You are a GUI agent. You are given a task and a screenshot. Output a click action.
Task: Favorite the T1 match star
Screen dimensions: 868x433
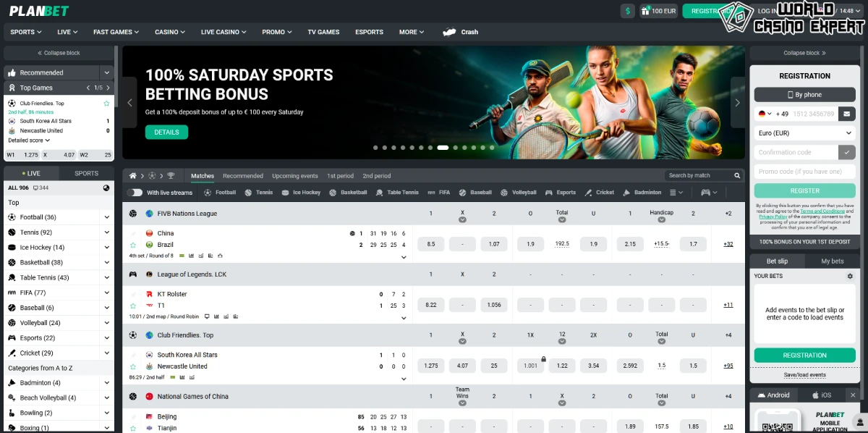pyautogui.click(x=133, y=306)
